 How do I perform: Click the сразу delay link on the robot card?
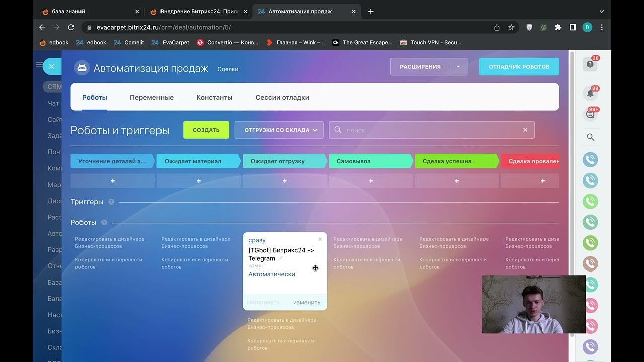pyautogui.click(x=257, y=240)
